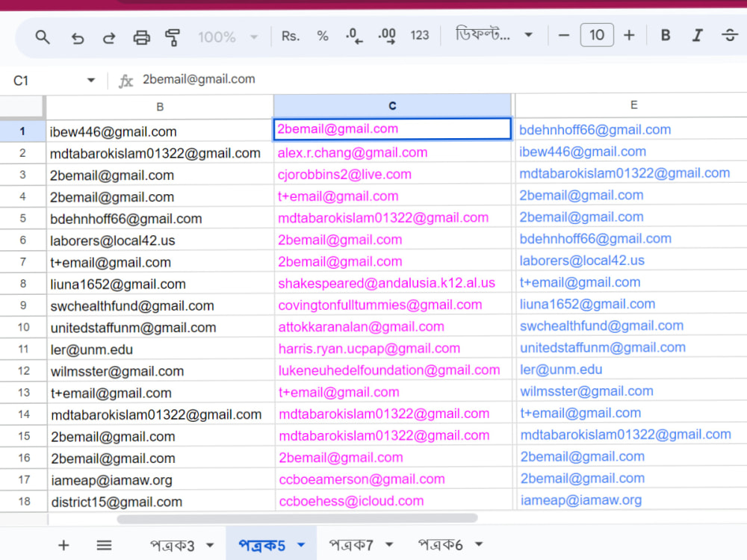Select cell laborers@local42.us in column B

point(161,240)
